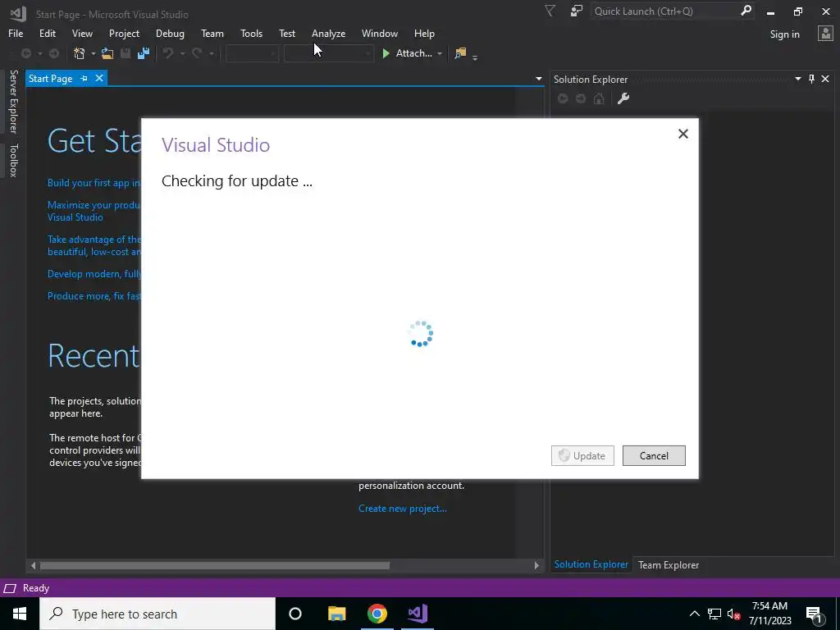The width and height of the screenshot is (840, 630).
Task: Show hidden system tray icons
Action: tap(694, 614)
